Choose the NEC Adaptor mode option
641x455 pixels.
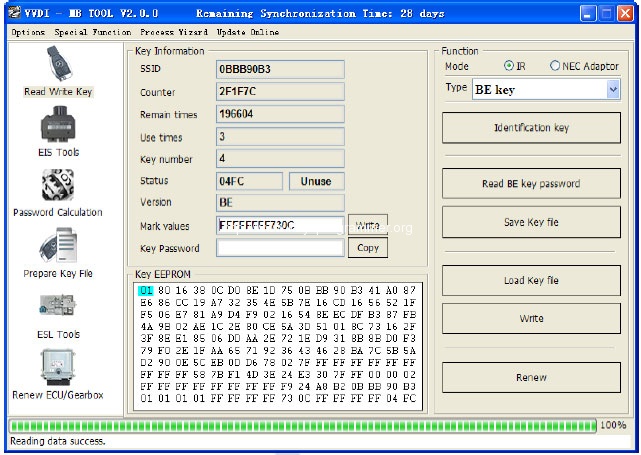pos(556,66)
